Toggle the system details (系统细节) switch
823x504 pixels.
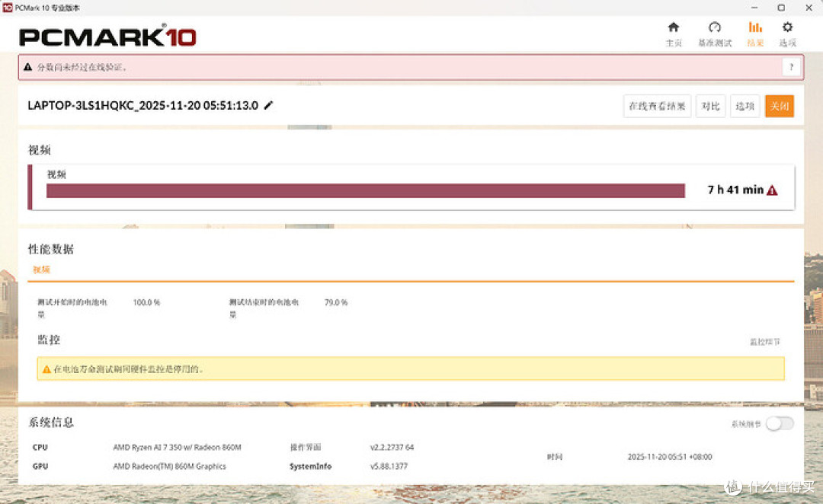point(780,424)
